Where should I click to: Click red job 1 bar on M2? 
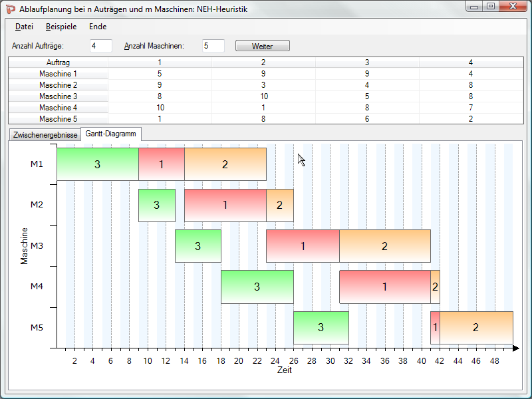(x=225, y=205)
